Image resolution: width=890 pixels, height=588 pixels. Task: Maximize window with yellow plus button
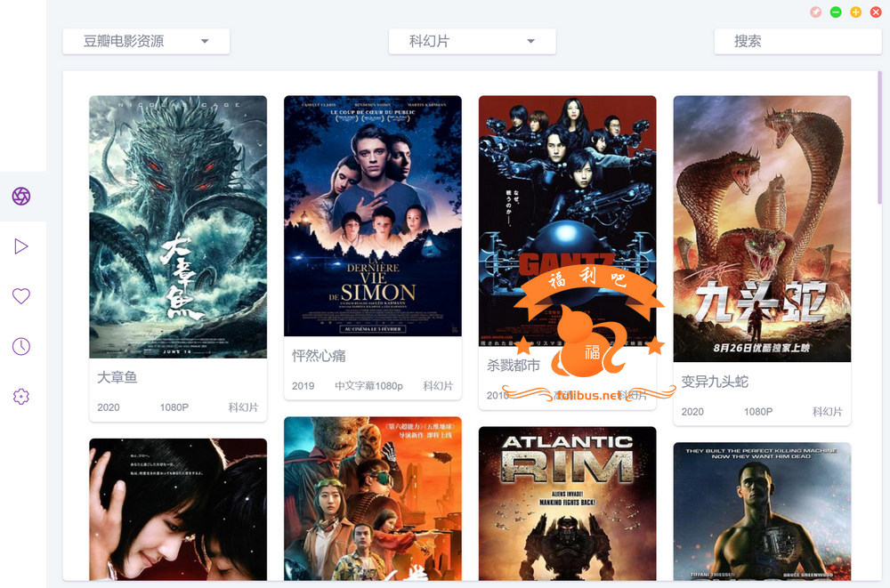[x=856, y=12]
